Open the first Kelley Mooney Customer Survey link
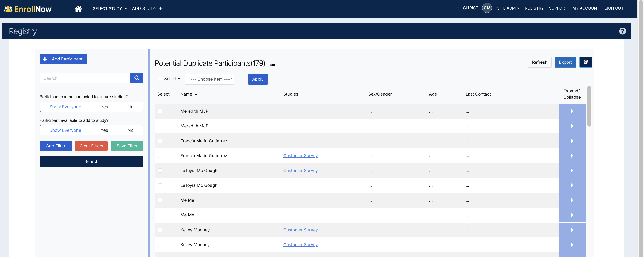The image size is (644, 257). coord(301,230)
